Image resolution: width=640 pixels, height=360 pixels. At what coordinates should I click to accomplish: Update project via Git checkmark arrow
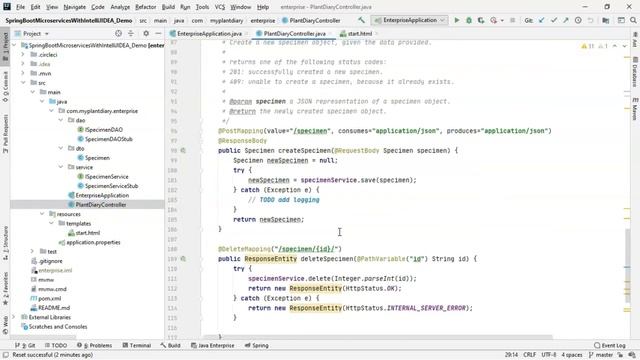click(541, 20)
